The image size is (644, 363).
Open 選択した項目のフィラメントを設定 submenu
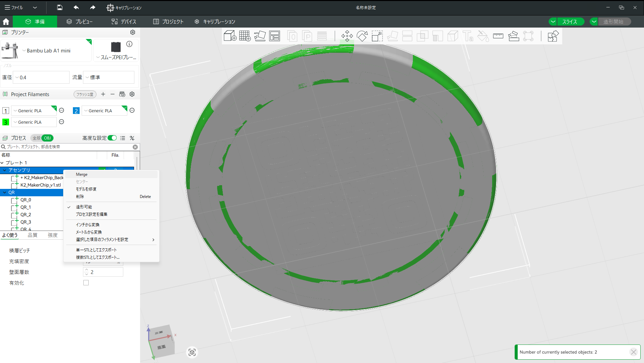[x=111, y=240]
